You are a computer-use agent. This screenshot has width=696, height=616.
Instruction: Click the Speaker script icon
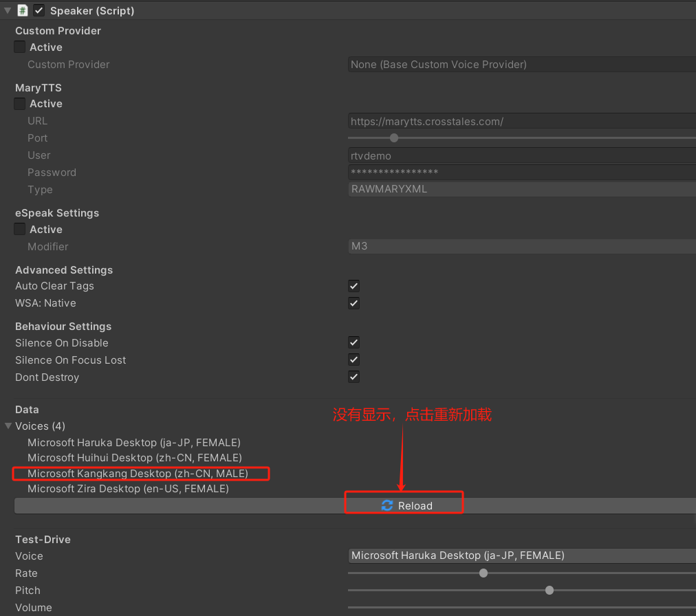pos(22,10)
